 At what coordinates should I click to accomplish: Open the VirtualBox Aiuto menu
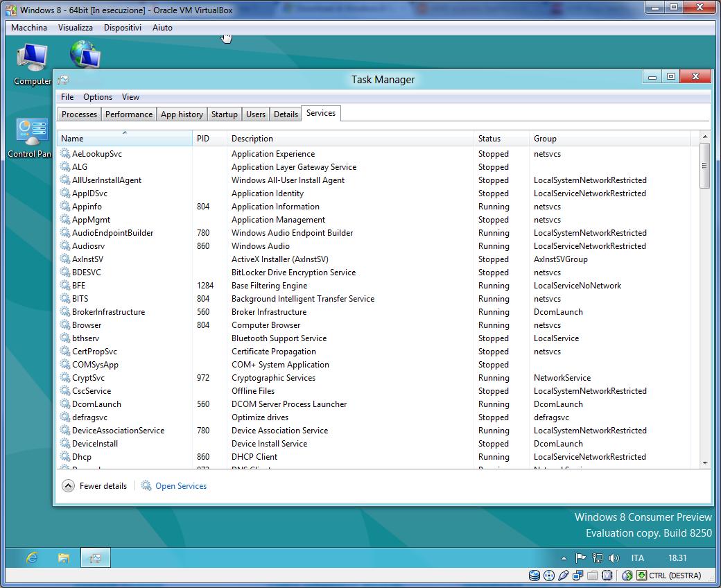tap(162, 28)
